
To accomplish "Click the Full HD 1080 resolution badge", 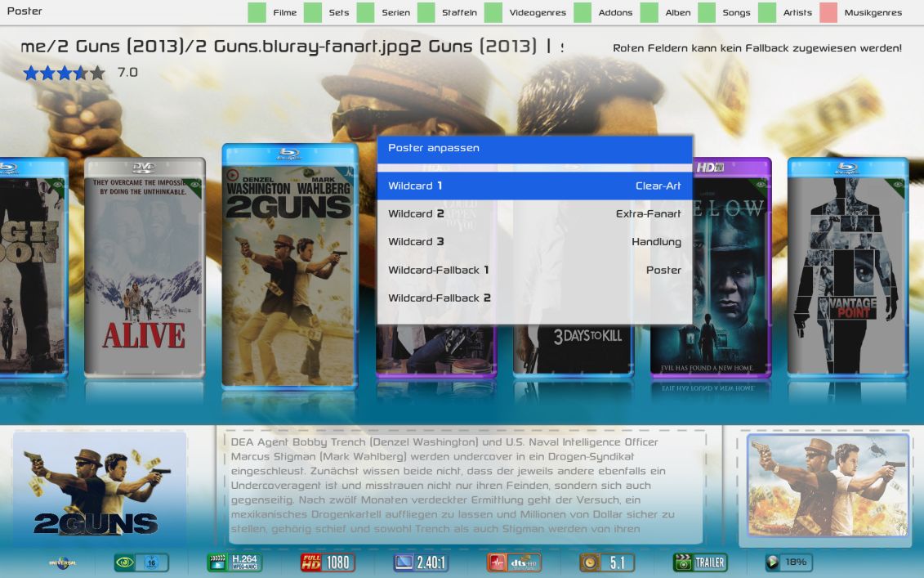I will tap(328, 562).
